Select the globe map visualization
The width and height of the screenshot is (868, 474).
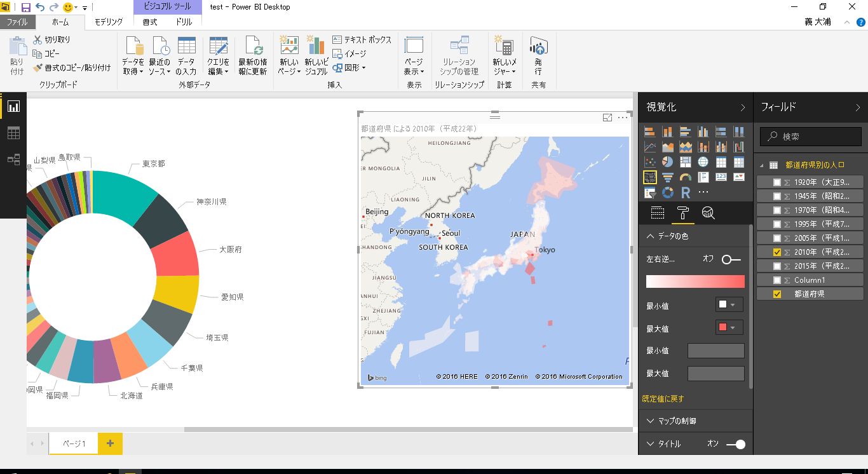[x=703, y=162]
